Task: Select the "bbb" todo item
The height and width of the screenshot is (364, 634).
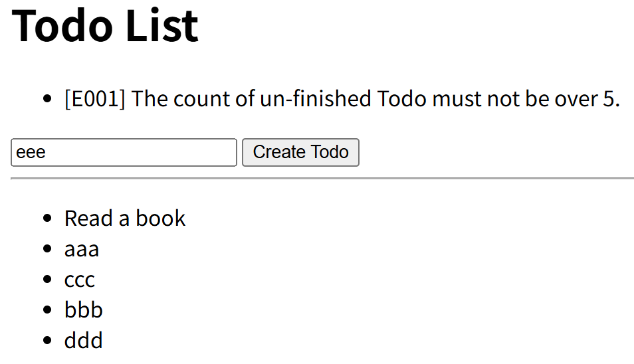Action: tap(84, 310)
